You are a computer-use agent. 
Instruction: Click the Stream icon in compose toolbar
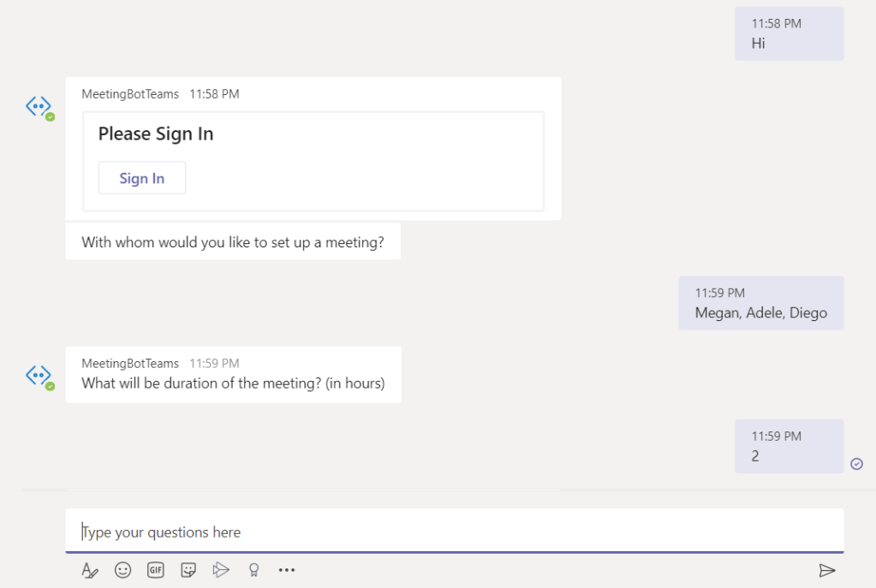(x=221, y=570)
